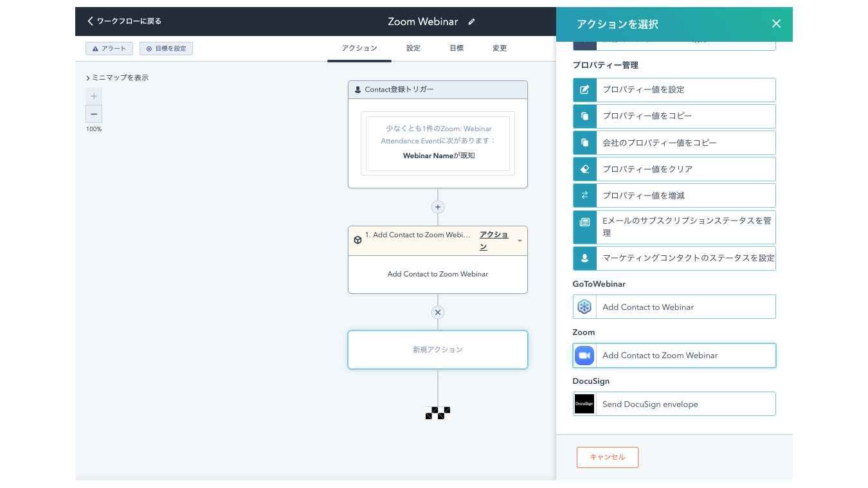Image resolution: width=868 pixels, height=488 pixels.
Task: Click the DocuSign logo icon
Action: pos(584,404)
